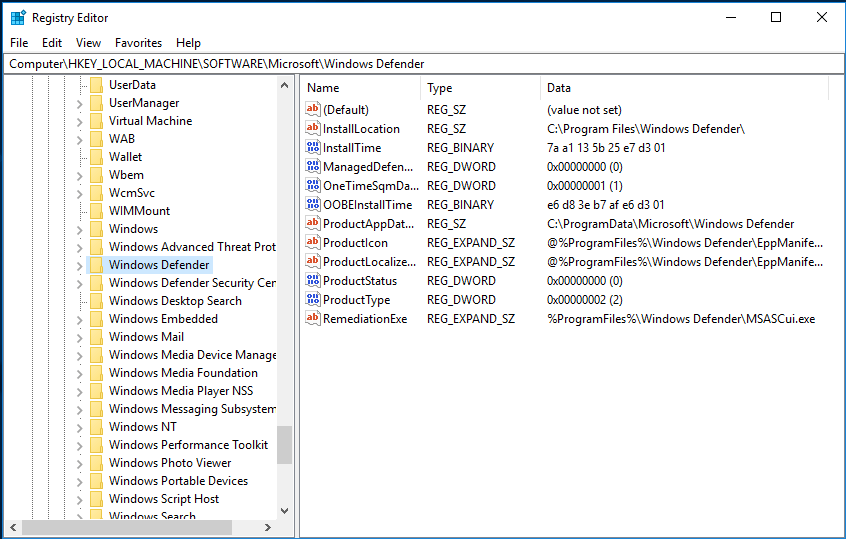The width and height of the screenshot is (846, 539).
Task: Click the folder icon for Wallet key
Action: 96,156
